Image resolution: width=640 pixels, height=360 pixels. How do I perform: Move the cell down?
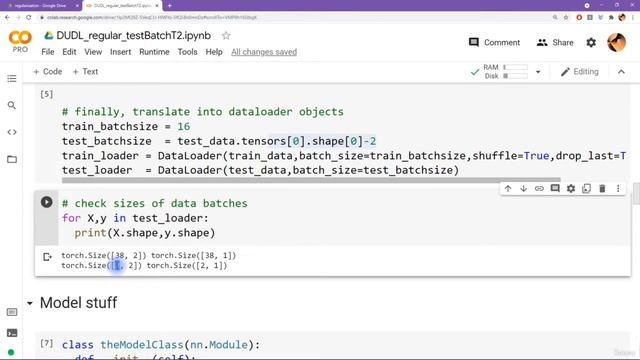524,189
